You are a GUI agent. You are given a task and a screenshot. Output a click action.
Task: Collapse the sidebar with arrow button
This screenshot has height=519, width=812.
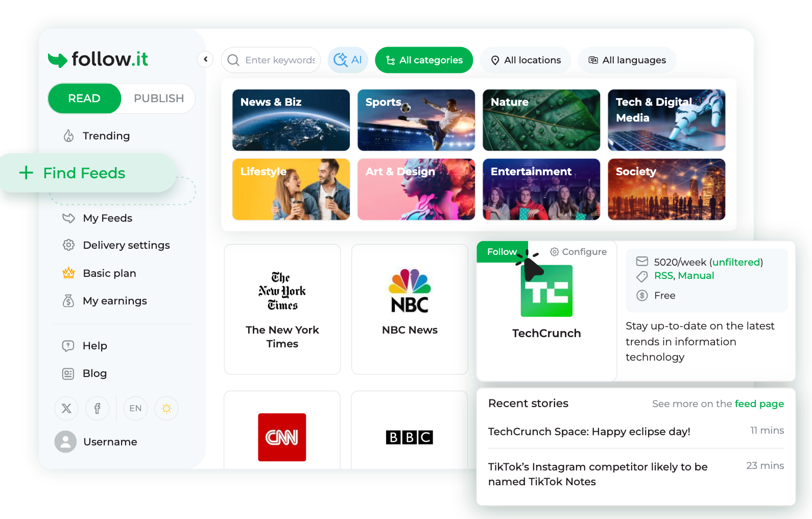pyautogui.click(x=205, y=59)
